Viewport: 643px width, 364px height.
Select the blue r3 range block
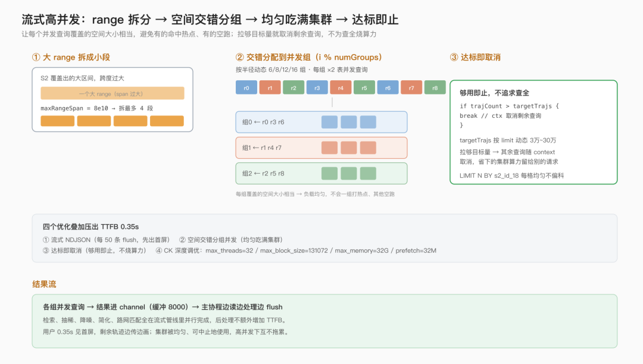point(317,87)
